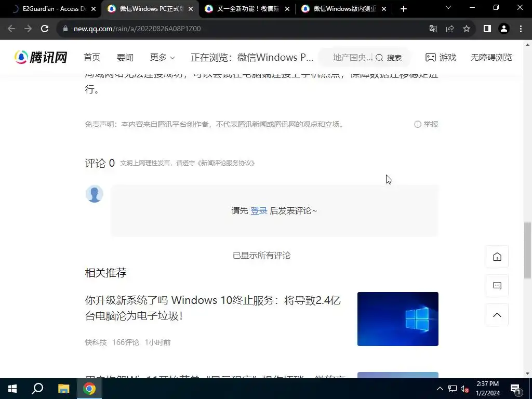Image resolution: width=532 pixels, height=399 pixels.
Task: Open the notification center icon
Action: [515, 389]
